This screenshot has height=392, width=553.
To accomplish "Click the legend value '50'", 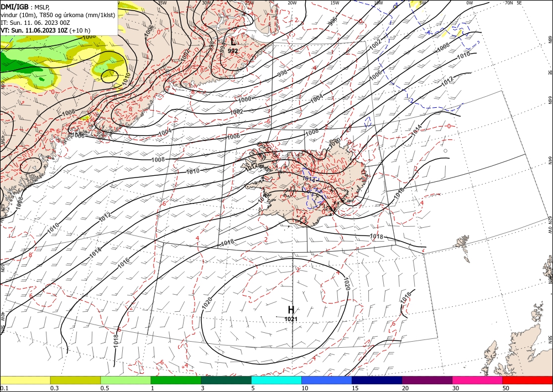I will click(x=506, y=388).
